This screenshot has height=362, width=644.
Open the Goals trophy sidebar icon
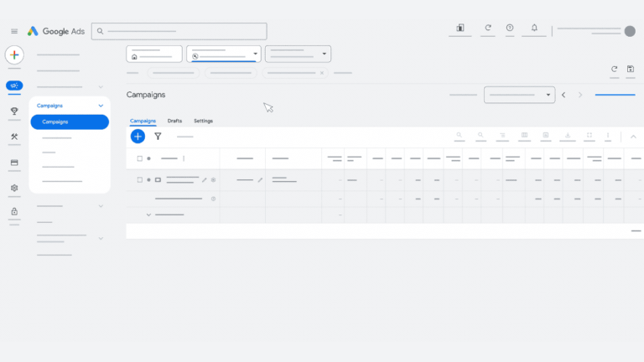[x=14, y=111]
